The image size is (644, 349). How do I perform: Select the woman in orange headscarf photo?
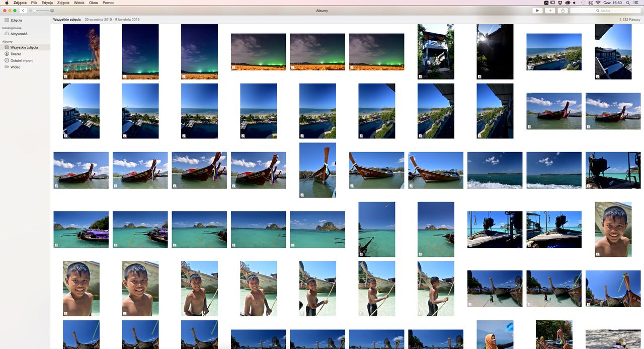click(x=495, y=334)
